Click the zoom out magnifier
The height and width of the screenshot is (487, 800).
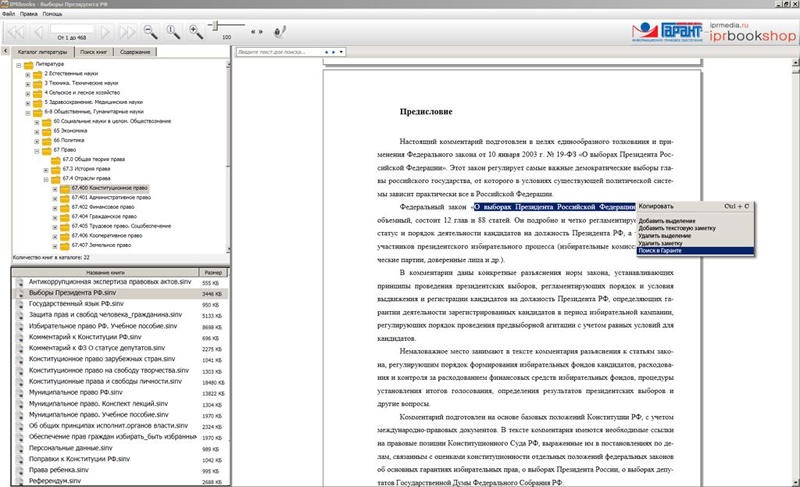tap(150, 32)
